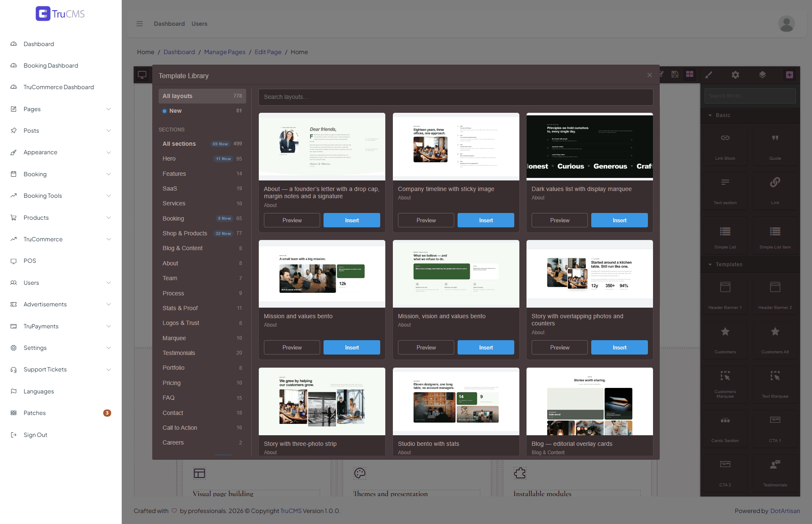Filter layouts by New
Image resolution: width=812 pixels, height=524 pixels.
[202, 111]
